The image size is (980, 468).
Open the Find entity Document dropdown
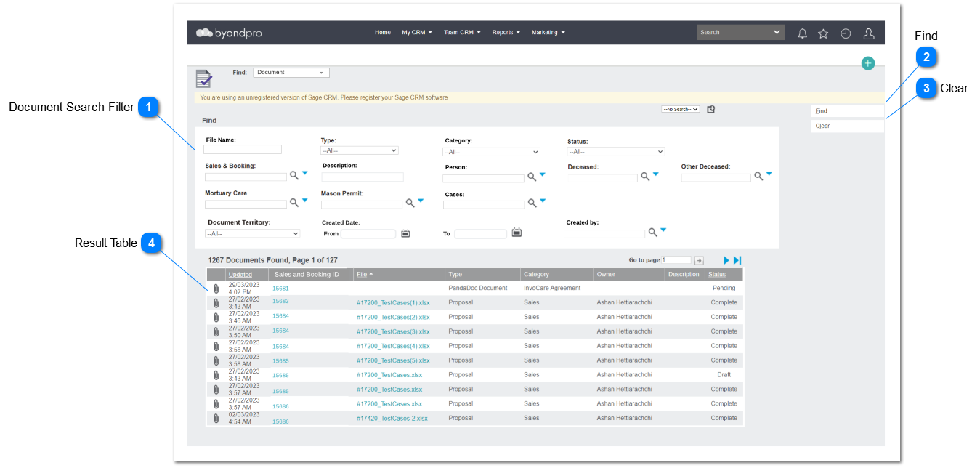point(291,73)
